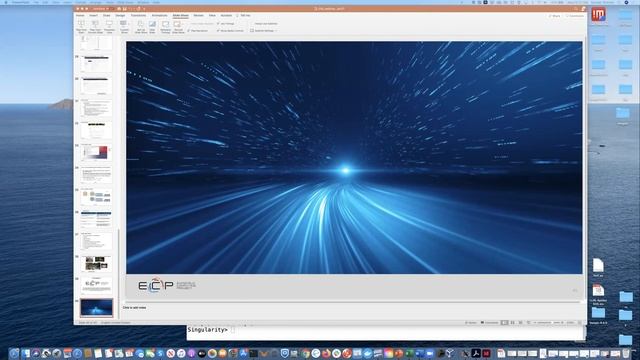
Task: Open the Home ribbon tab
Action: coord(80,16)
